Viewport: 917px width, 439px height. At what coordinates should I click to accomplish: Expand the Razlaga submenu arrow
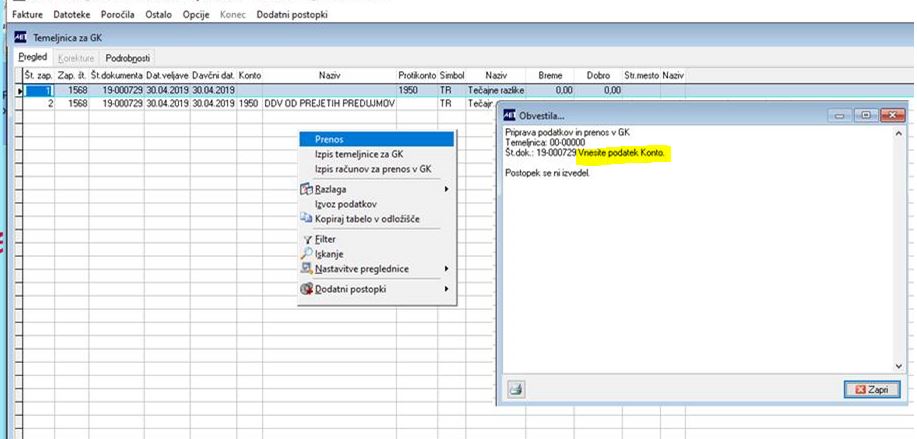(x=446, y=189)
